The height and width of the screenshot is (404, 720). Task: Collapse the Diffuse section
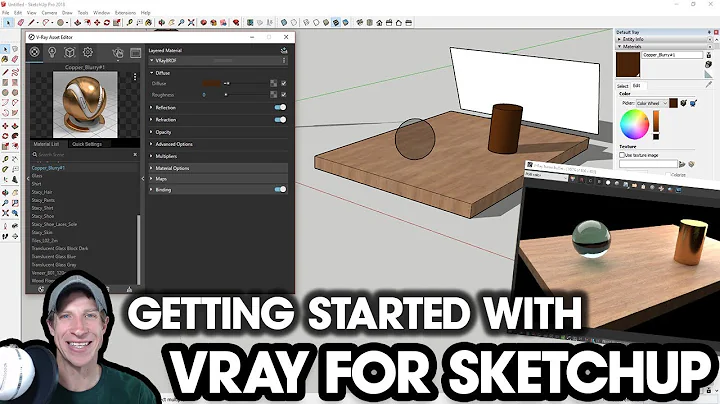(x=152, y=73)
